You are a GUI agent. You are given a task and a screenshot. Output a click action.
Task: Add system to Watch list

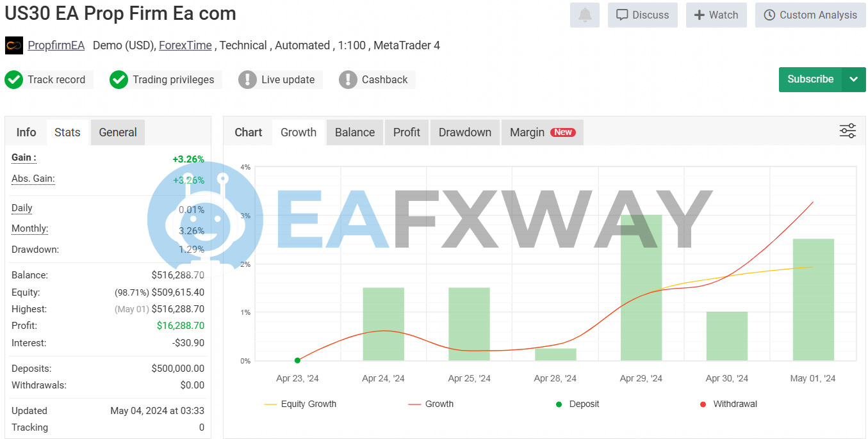pyautogui.click(x=716, y=15)
